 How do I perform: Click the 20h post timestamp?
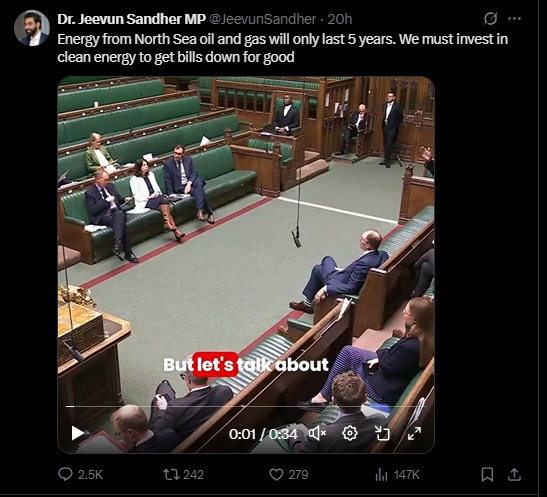[339, 19]
